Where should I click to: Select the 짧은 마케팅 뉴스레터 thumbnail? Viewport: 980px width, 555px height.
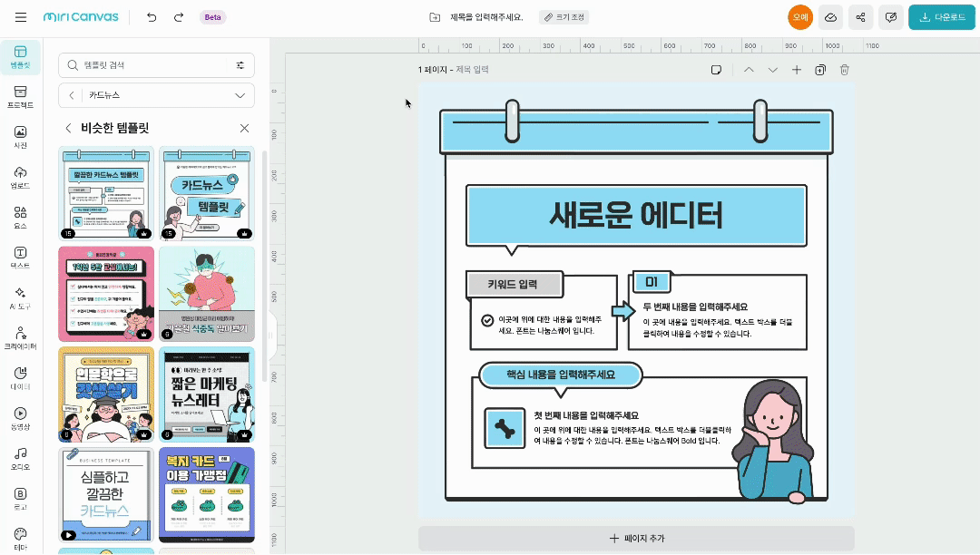207,394
